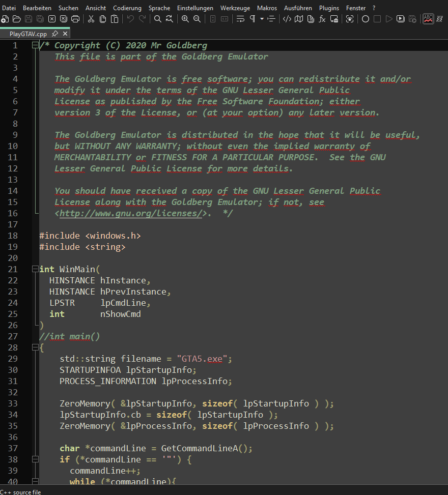The width and height of the screenshot is (448, 495).
Task: Click line number 18 in the margin
Action: click(x=13, y=236)
